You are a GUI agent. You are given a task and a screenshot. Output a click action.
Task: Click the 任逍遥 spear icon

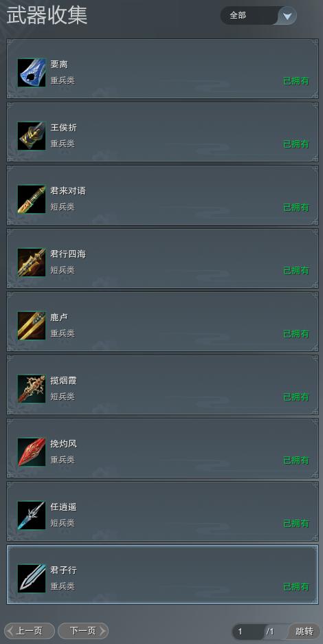(32, 515)
